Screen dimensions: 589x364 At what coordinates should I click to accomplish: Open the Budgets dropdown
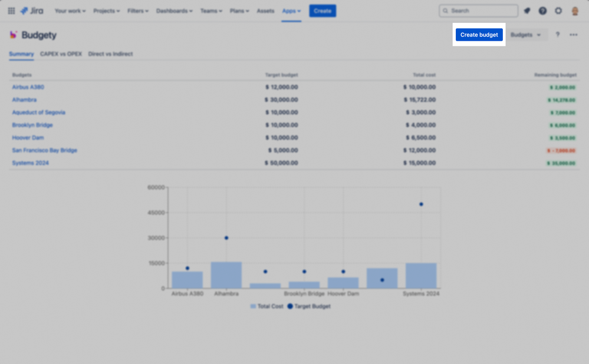[x=527, y=35]
